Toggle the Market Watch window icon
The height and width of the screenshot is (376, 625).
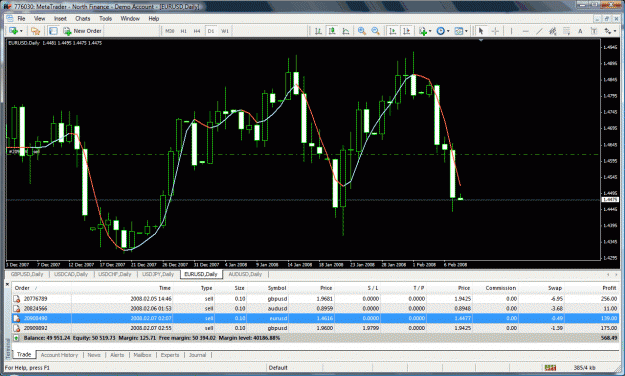coord(53,31)
